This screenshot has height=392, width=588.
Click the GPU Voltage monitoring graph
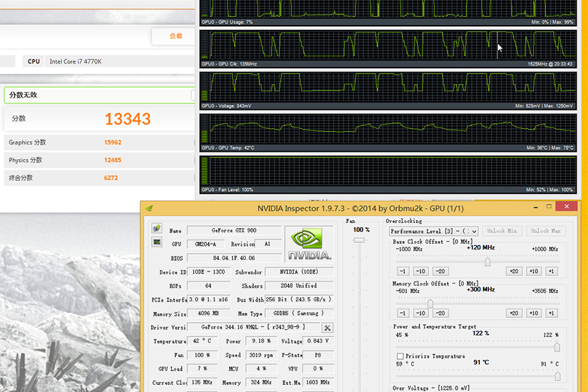point(388,91)
